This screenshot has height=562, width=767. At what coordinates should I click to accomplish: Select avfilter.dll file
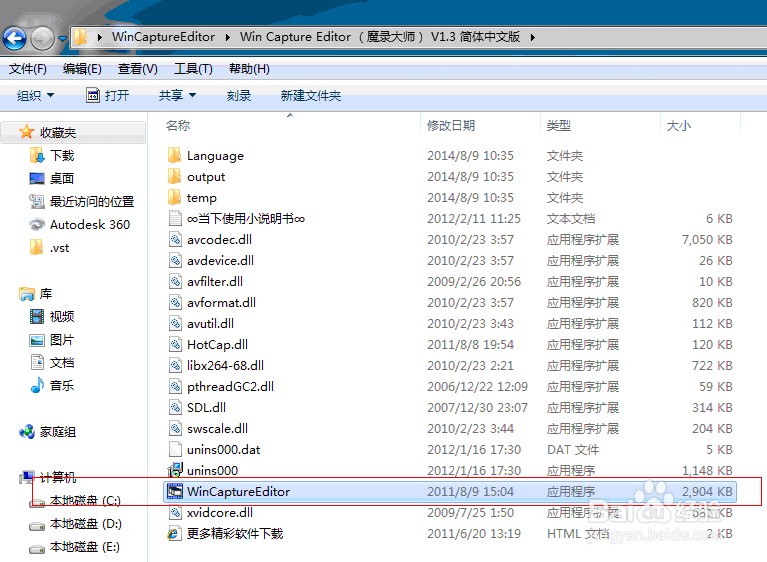(205, 282)
